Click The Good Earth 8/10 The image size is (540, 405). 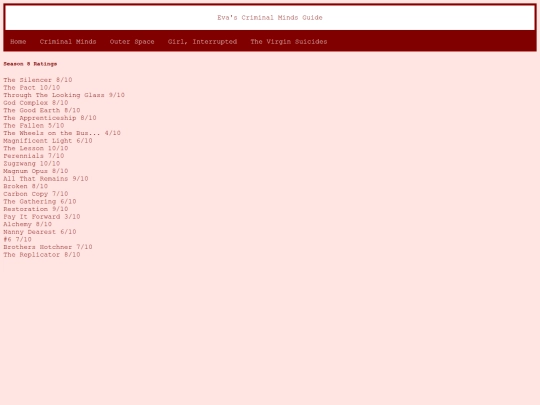pyautogui.click(x=42, y=110)
